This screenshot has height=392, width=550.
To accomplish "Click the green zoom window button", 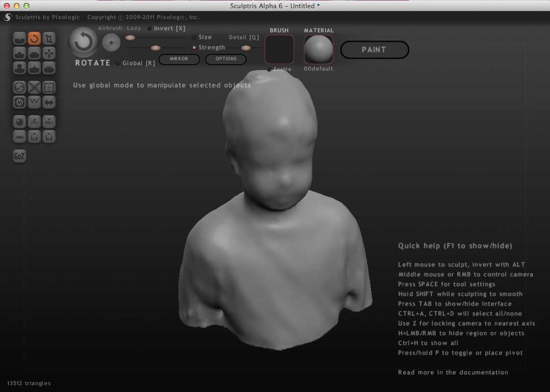I will [26, 5].
